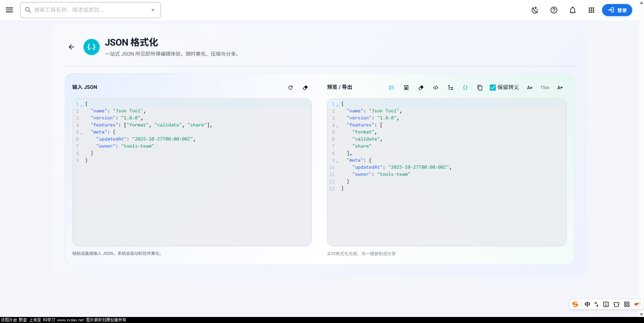Screen dimensions: 644x323
Task: Uncheck the 保留转义 checkbox
Action: click(x=493, y=88)
